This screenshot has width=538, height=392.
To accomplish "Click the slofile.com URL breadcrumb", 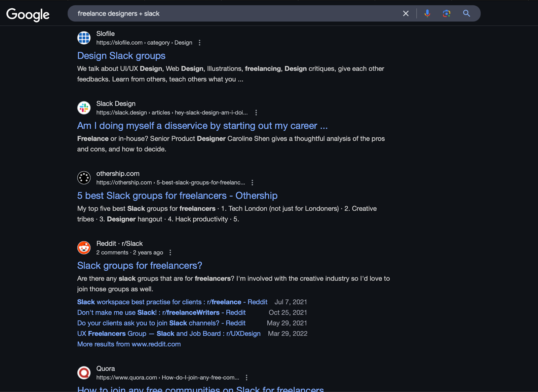I will point(144,43).
